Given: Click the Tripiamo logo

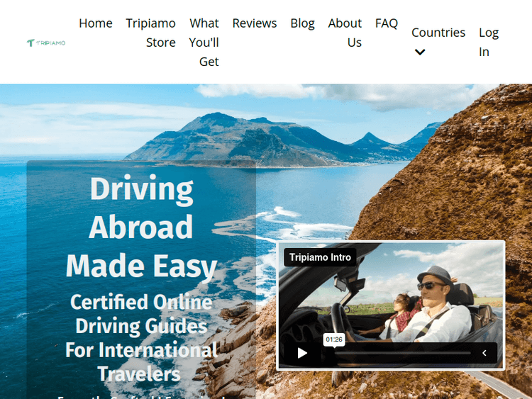Looking at the screenshot, I should point(46,43).
